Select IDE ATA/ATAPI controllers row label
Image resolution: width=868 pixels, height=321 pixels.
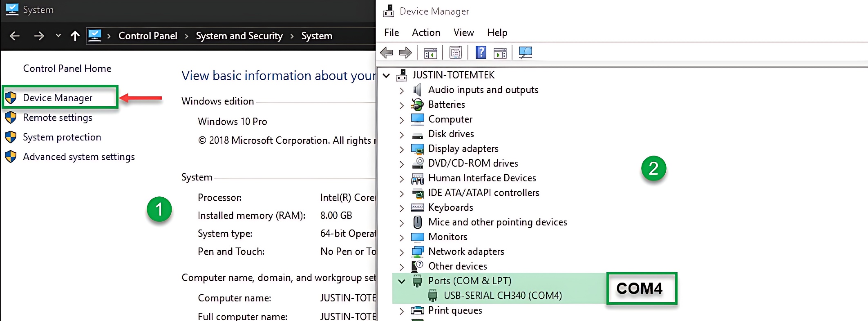[484, 193]
